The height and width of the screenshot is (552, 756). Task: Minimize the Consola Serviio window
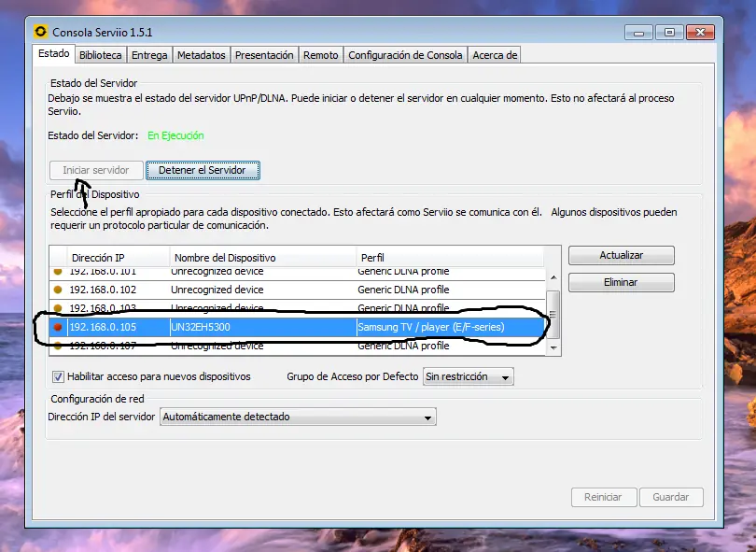click(x=638, y=33)
